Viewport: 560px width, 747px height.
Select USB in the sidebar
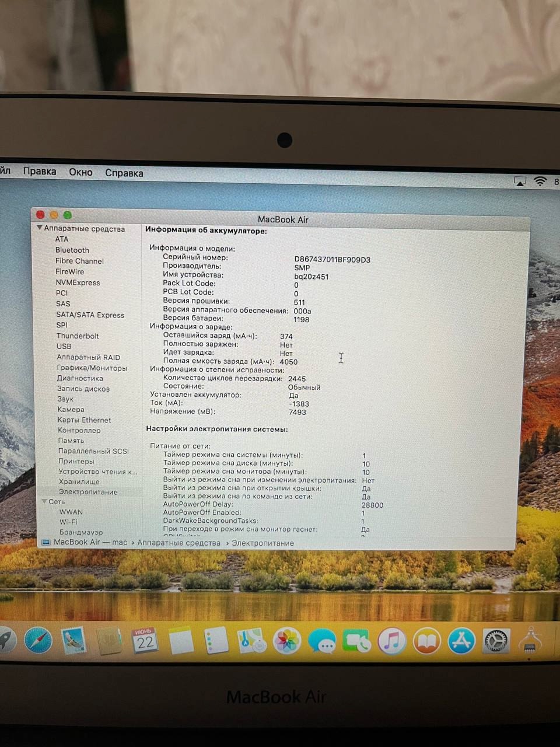pyautogui.click(x=64, y=347)
